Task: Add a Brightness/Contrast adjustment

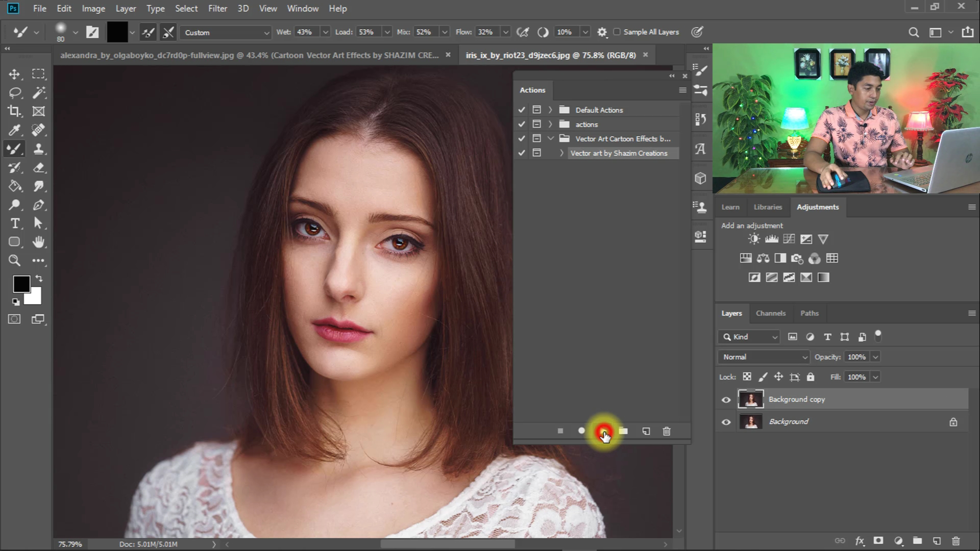Action: pos(753,239)
